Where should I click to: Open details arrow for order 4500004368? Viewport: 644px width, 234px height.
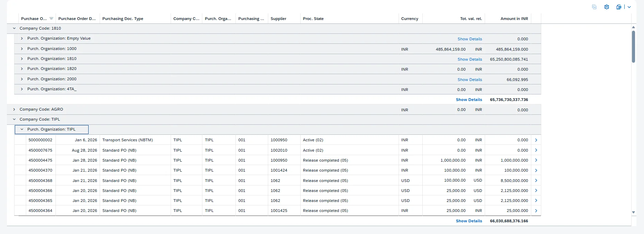(x=536, y=181)
